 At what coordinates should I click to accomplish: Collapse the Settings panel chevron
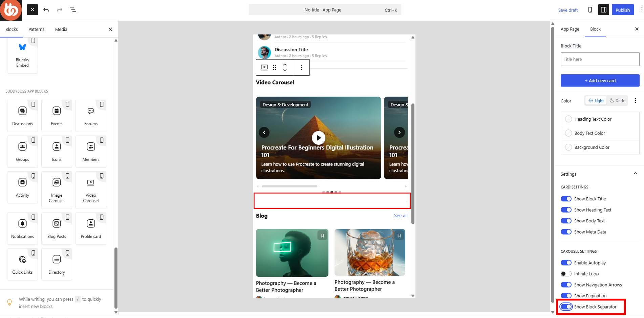click(636, 174)
